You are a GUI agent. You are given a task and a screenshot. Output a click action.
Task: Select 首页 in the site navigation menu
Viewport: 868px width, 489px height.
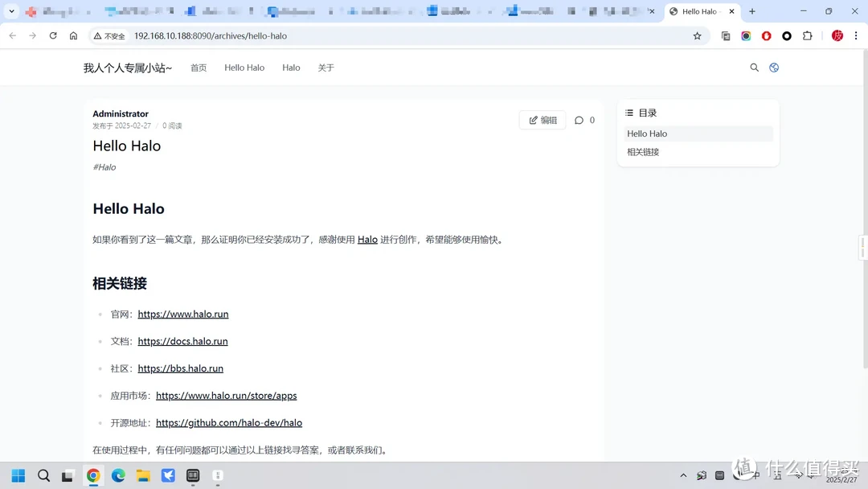point(199,68)
